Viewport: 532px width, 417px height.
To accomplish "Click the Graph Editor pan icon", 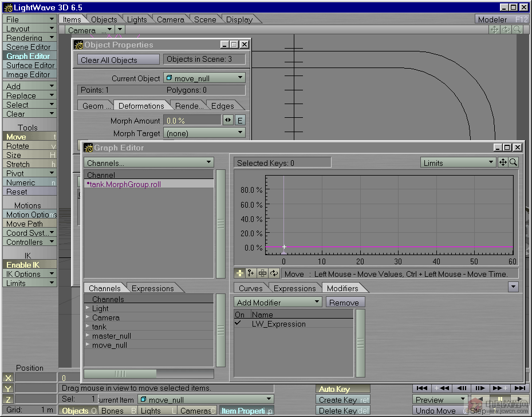I will pyautogui.click(x=502, y=162).
